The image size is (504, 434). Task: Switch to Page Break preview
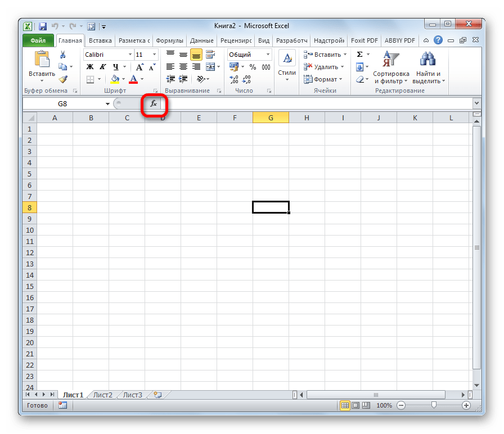(x=366, y=405)
